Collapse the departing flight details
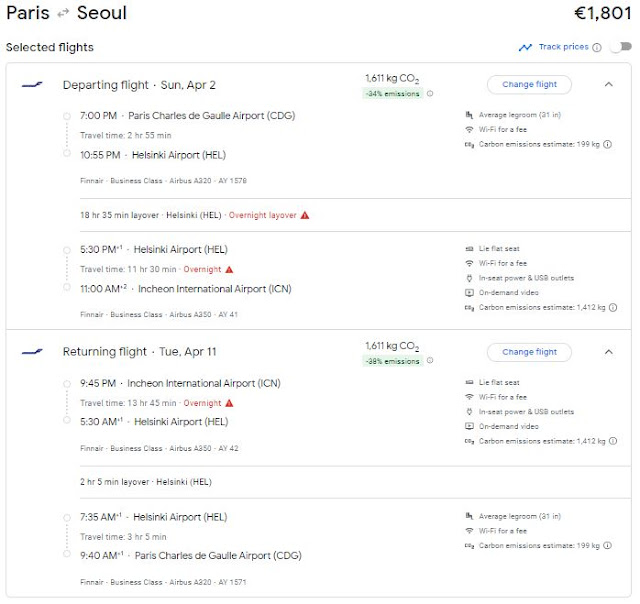Screen dimensions: 640x604 click(x=609, y=84)
